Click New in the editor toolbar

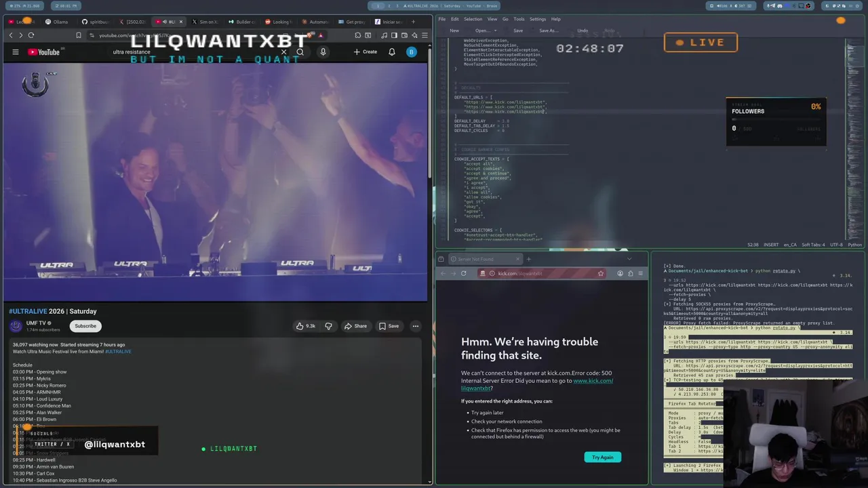[454, 30]
